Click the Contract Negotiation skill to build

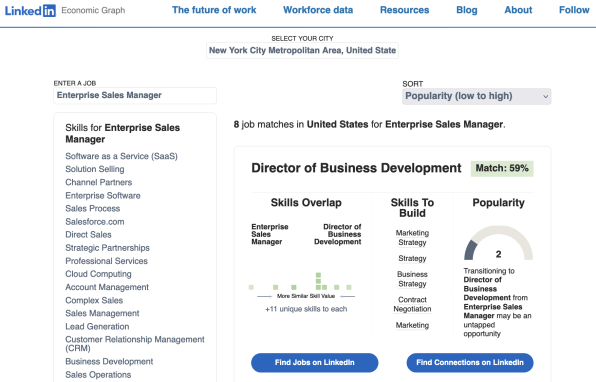tap(412, 304)
